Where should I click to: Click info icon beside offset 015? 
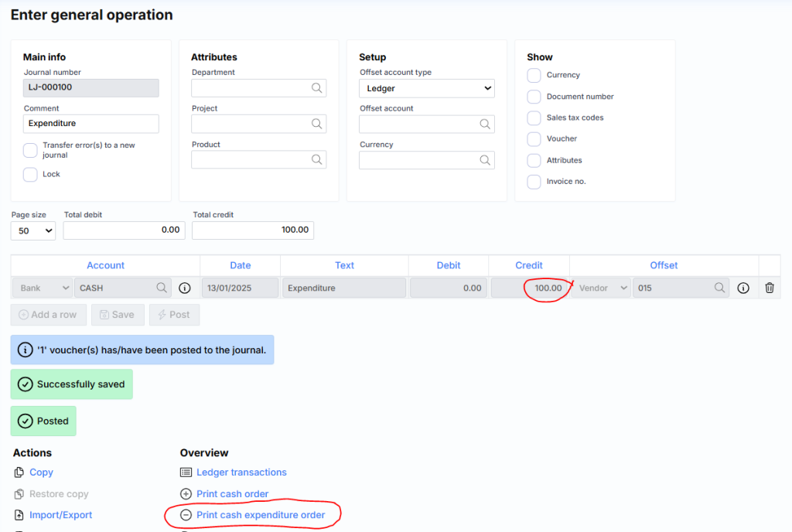tap(743, 288)
